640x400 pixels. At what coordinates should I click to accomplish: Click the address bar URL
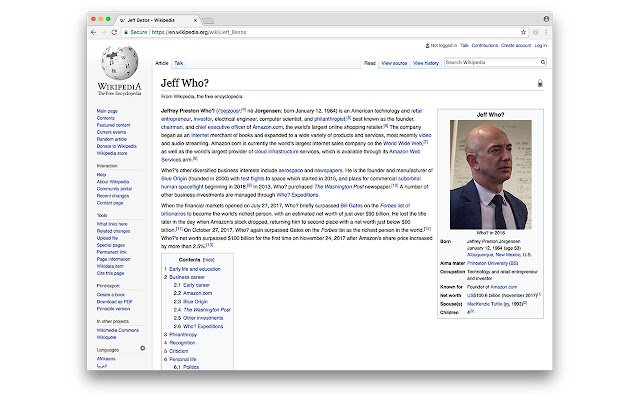click(199, 32)
